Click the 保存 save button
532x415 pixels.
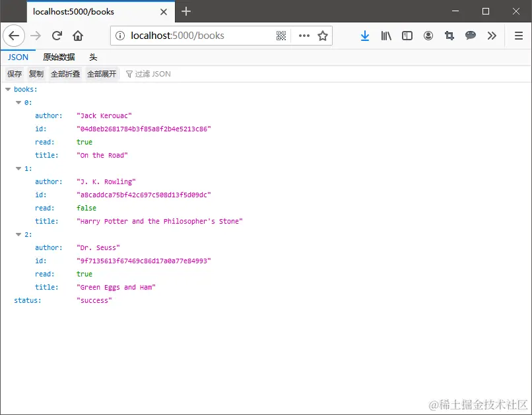(15, 74)
